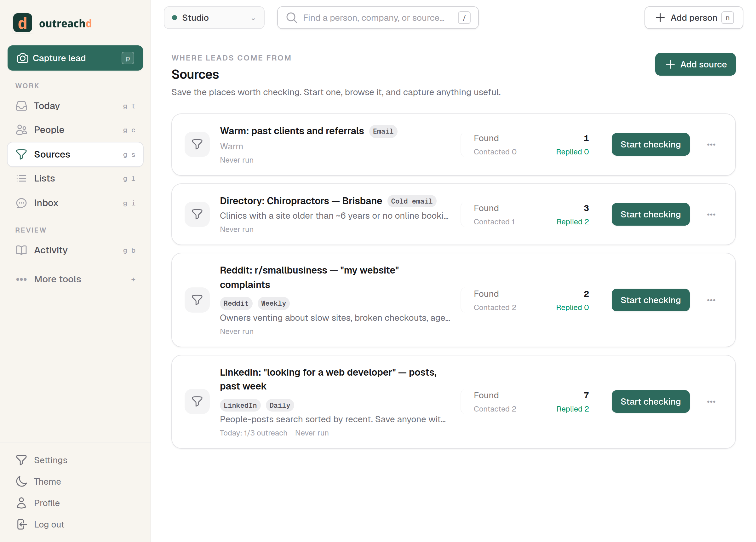
Task: Click the Settings funnel icon
Action: [x=21, y=460]
